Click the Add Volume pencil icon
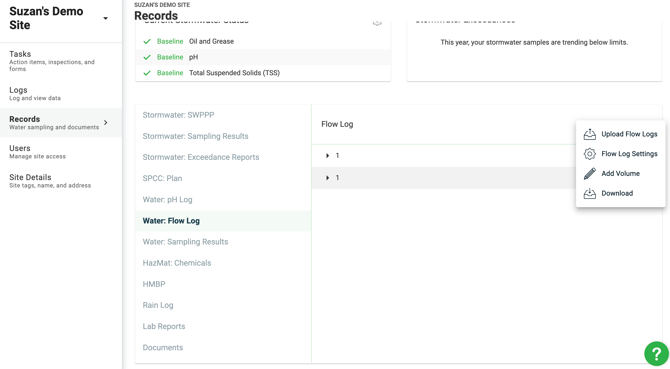The height and width of the screenshot is (369, 670). pyautogui.click(x=590, y=173)
